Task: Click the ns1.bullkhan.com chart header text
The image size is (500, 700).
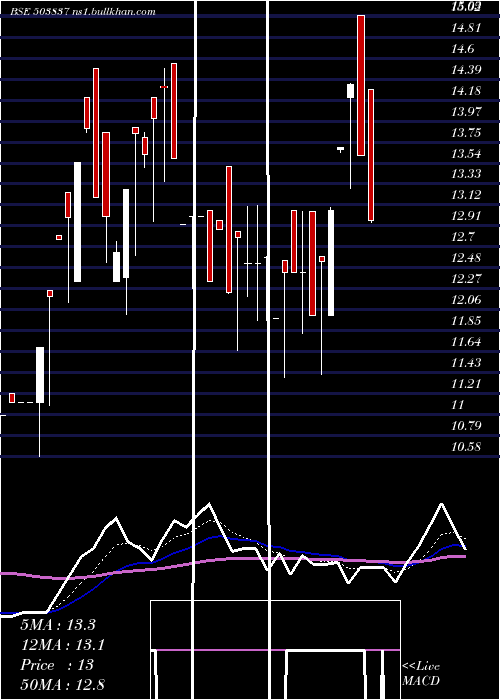Action: (x=113, y=12)
